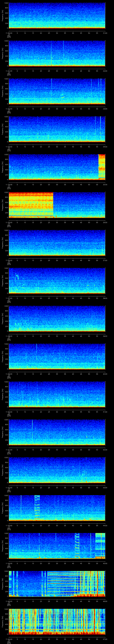
Task: Select the '11:37:00' start time label
Action: point(9,298)
